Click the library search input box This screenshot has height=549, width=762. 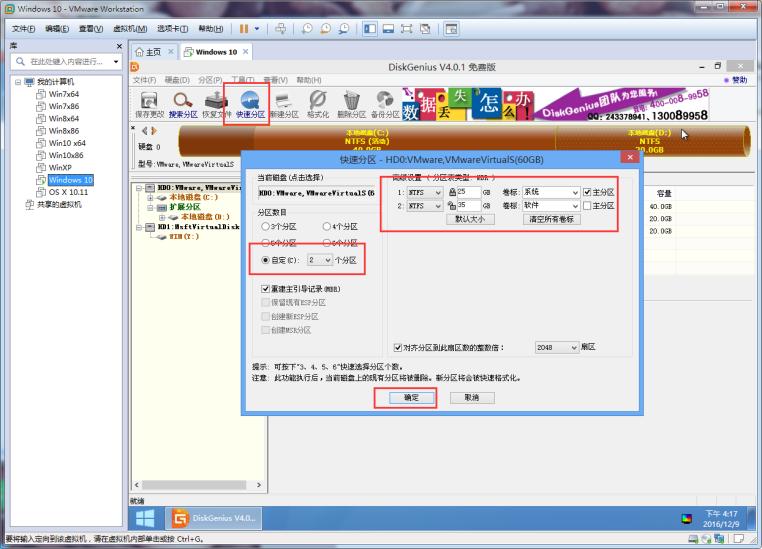pos(67,61)
